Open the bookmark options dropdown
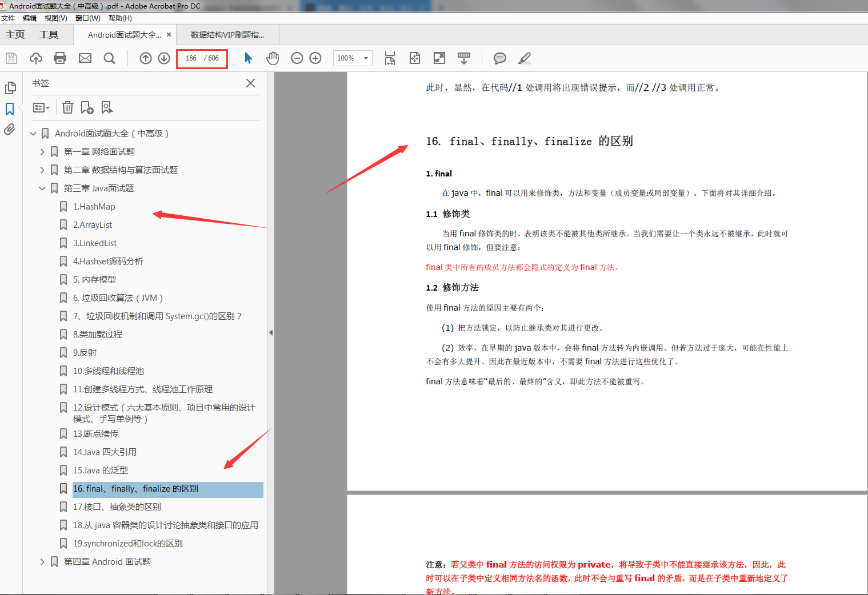The height and width of the screenshot is (595, 868). point(41,107)
